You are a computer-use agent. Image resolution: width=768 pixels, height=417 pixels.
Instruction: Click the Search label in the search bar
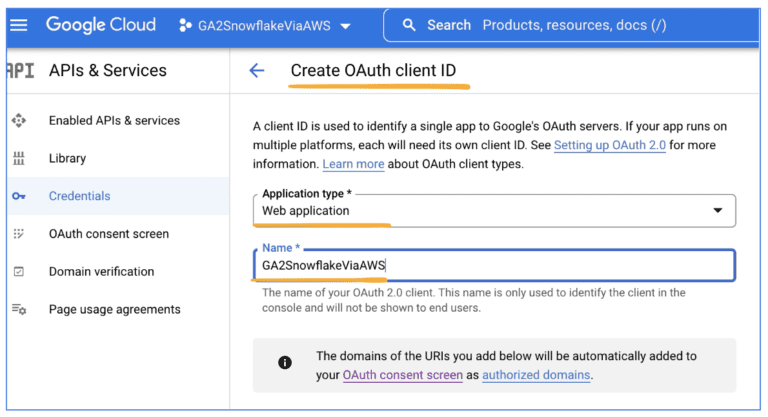tap(449, 25)
